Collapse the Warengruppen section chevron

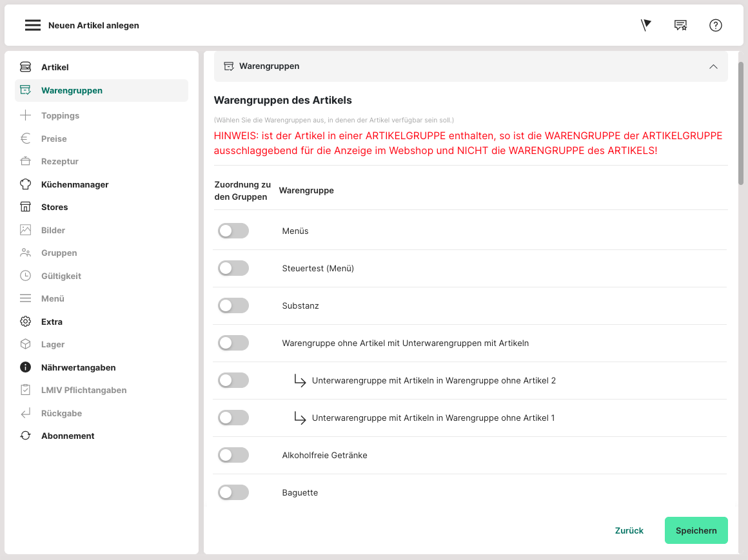coord(713,66)
